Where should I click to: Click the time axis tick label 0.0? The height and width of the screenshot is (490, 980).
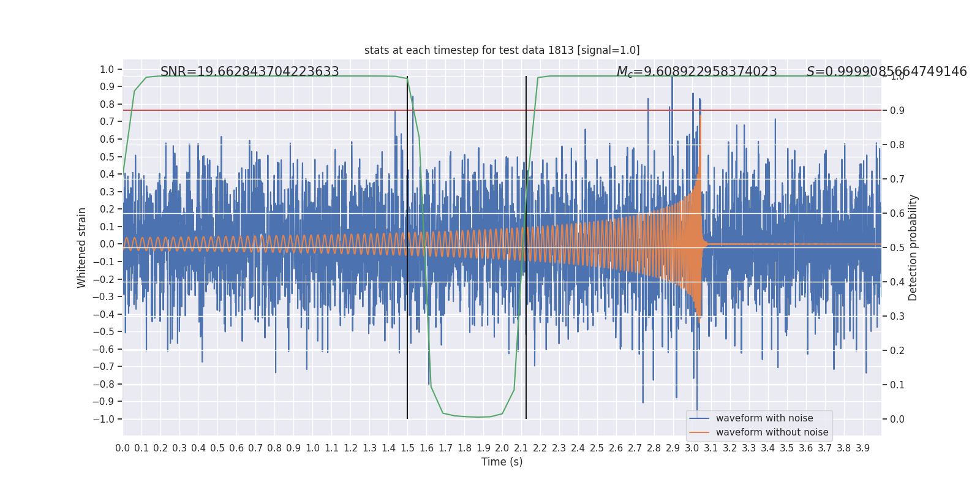pyautogui.click(x=123, y=448)
